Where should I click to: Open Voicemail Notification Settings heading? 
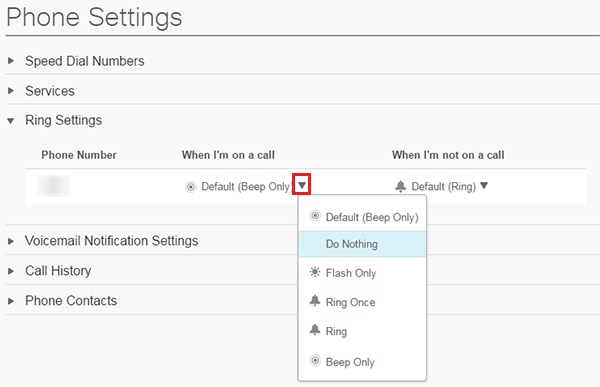111,241
